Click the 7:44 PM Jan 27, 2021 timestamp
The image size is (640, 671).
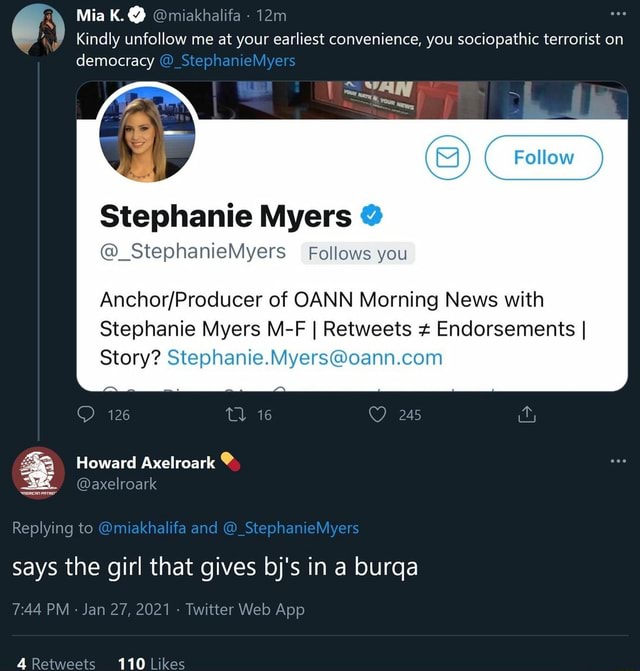click(91, 609)
